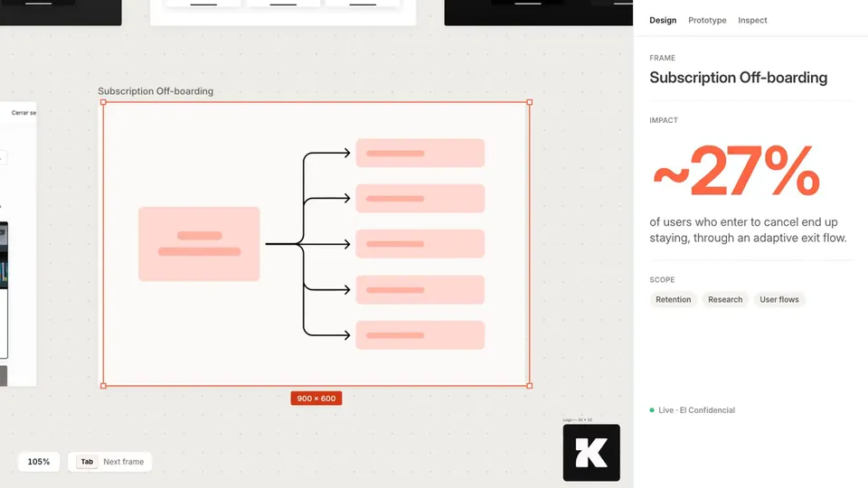Select the bottom branch card in diagram
This screenshot has height=488, width=868.
420,335
